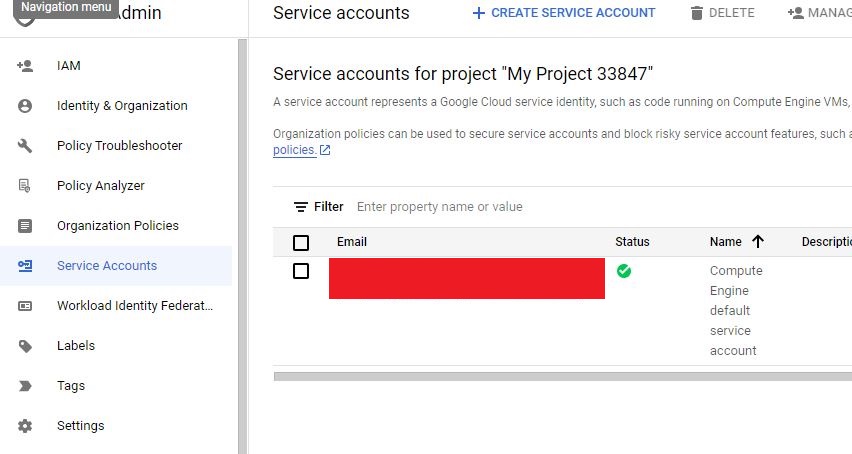Image resolution: width=852 pixels, height=454 pixels.
Task: Click the Delete button in toolbar
Action: tap(722, 13)
